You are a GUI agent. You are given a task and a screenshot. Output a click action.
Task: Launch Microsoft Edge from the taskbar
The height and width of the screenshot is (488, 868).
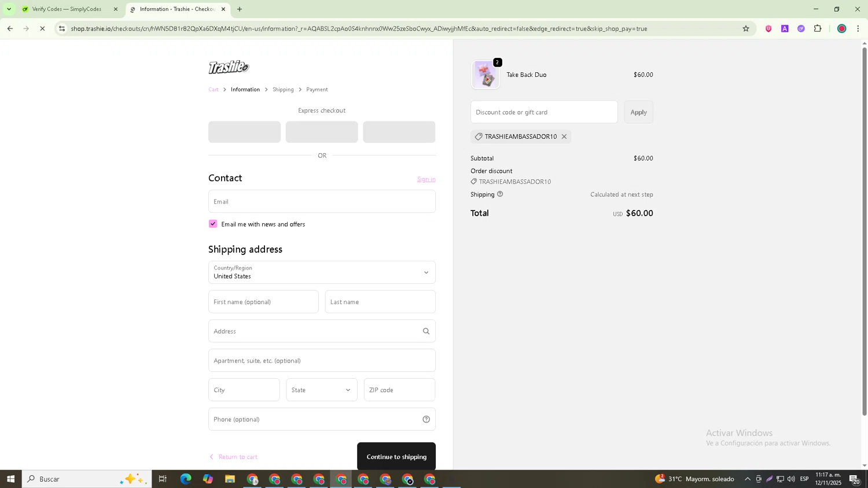pyautogui.click(x=185, y=479)
